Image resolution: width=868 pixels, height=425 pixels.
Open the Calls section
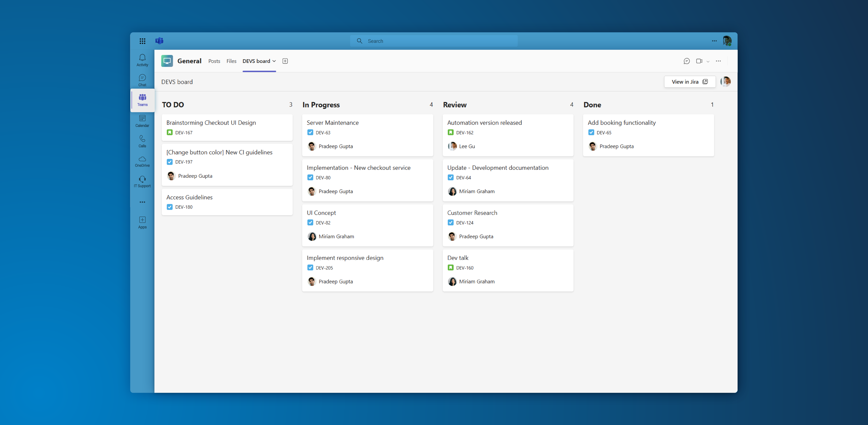142,141
